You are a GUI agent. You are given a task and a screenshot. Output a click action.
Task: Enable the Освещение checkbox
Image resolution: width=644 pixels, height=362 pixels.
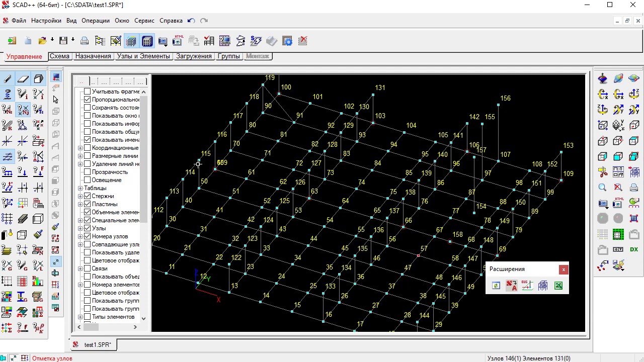click(x=88, y=180)
